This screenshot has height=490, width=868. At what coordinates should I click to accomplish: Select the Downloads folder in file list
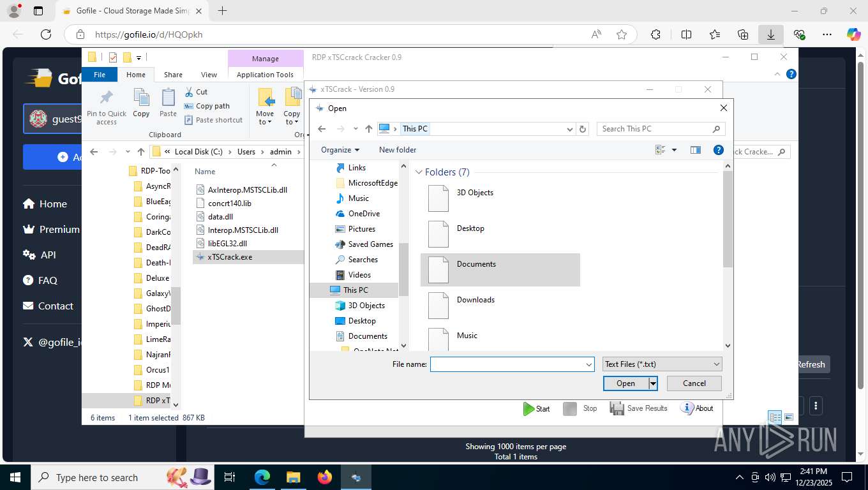tap(500, 304)
